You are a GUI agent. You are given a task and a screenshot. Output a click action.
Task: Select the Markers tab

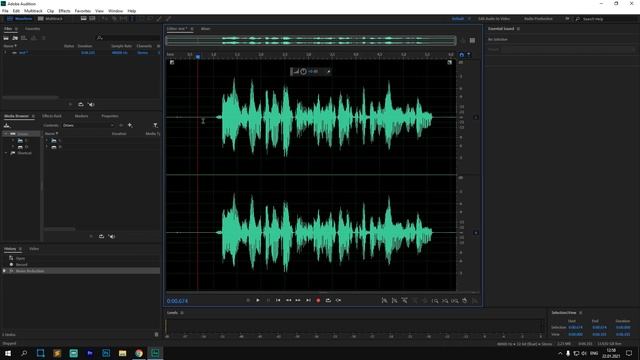[x=82, y=116]
